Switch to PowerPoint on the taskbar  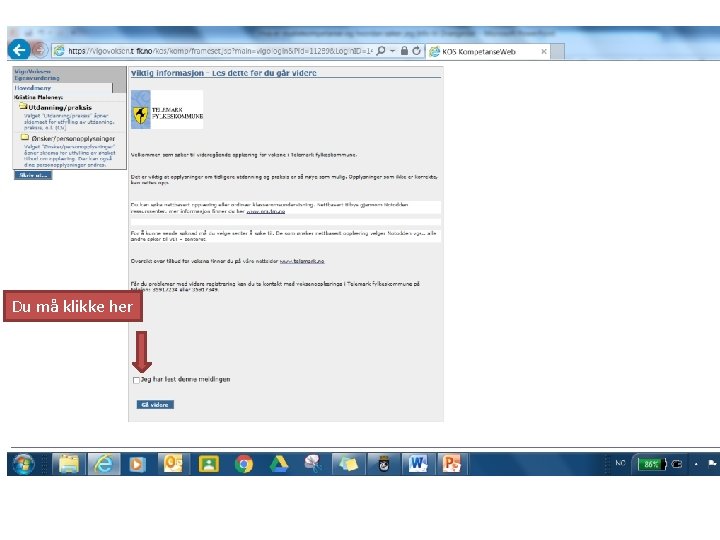pos(452,464)
